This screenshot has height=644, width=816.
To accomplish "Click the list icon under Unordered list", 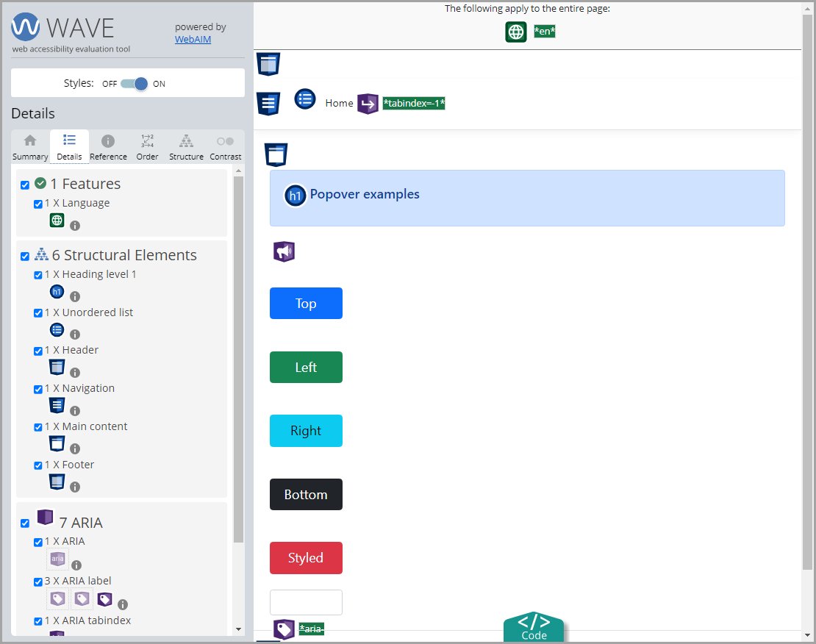I will click(57, 329).
